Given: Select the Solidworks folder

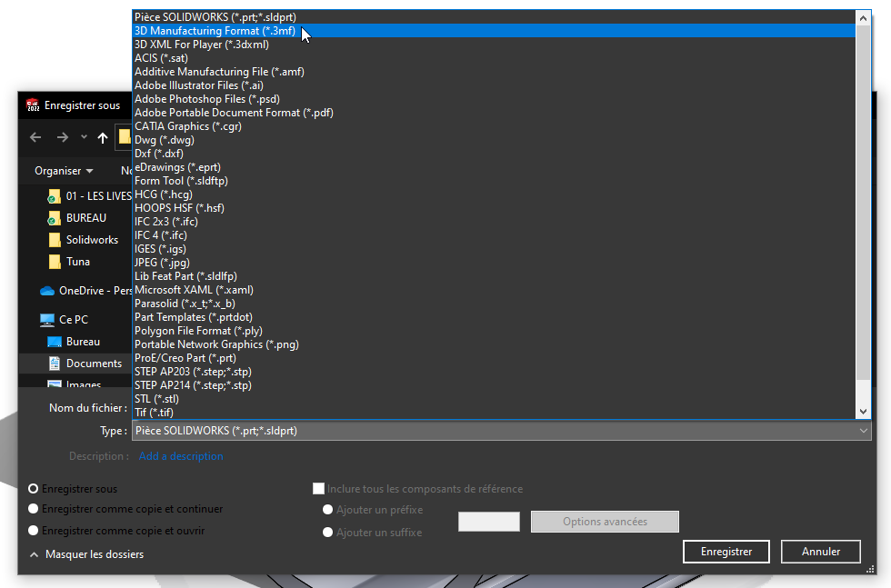Looking at the screenshot, I should pos(84,240).
